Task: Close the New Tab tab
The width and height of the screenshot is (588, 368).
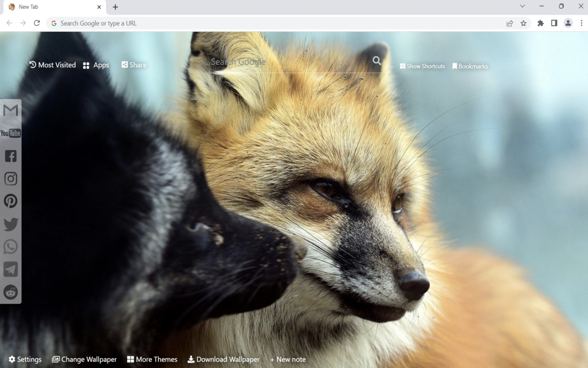Action: [x=99, y=7]
